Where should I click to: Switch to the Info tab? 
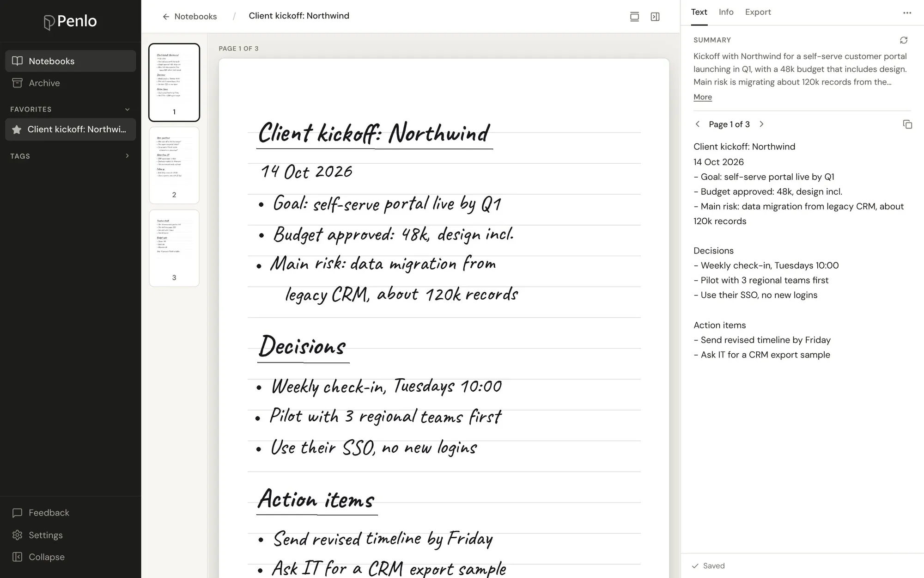point(726,12)
